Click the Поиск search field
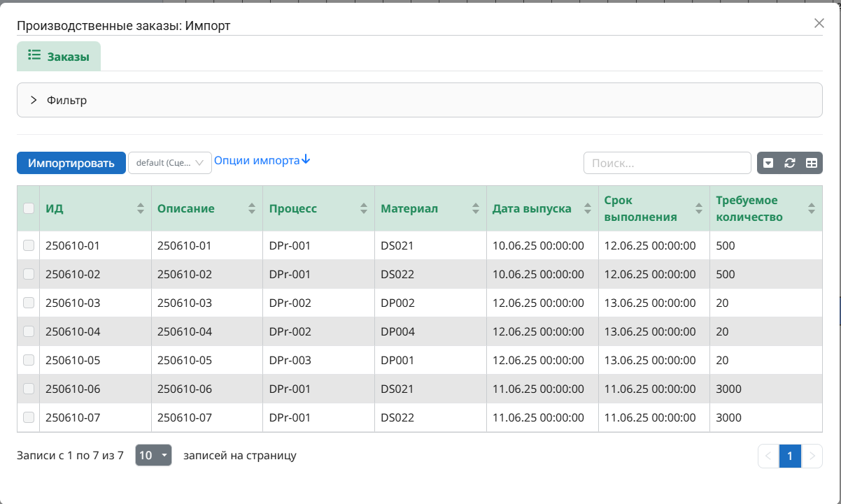 click(x=667, y=163)
